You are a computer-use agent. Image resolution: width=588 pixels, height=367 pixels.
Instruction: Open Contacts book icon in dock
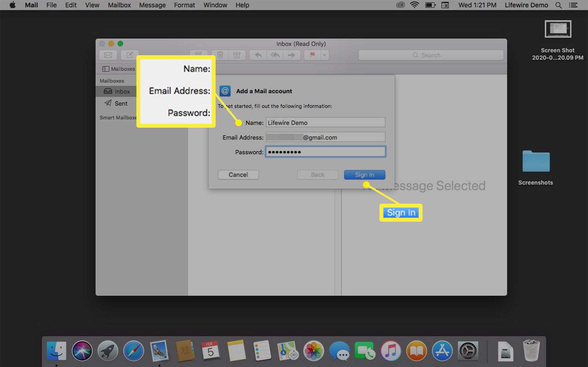click(x=185, y=351)
